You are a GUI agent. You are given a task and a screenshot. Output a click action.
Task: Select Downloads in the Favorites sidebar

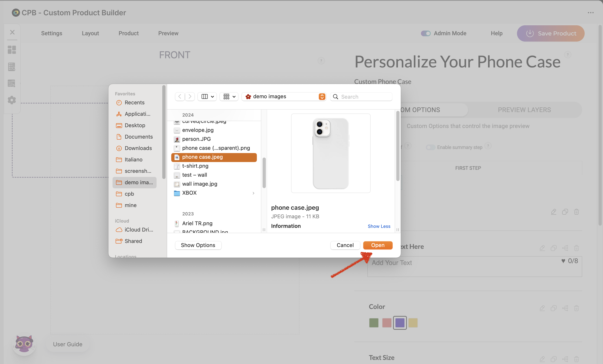pyautogui.click(x=134, y=148)
